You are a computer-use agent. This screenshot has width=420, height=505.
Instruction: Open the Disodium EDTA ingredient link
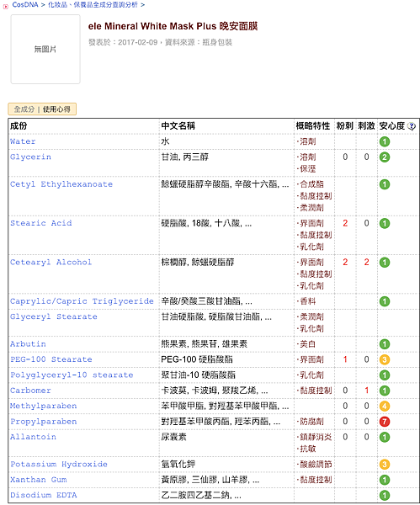click(x=44, y=495)
